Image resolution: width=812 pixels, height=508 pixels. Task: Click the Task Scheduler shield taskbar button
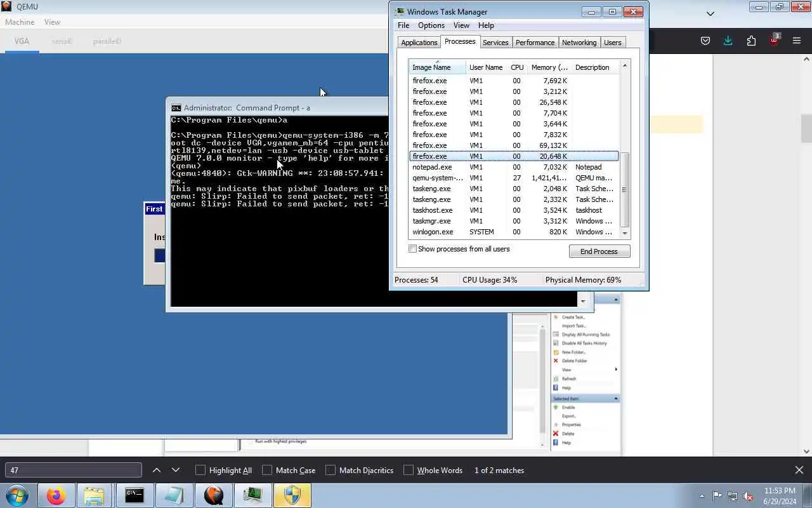click(292, 495)
